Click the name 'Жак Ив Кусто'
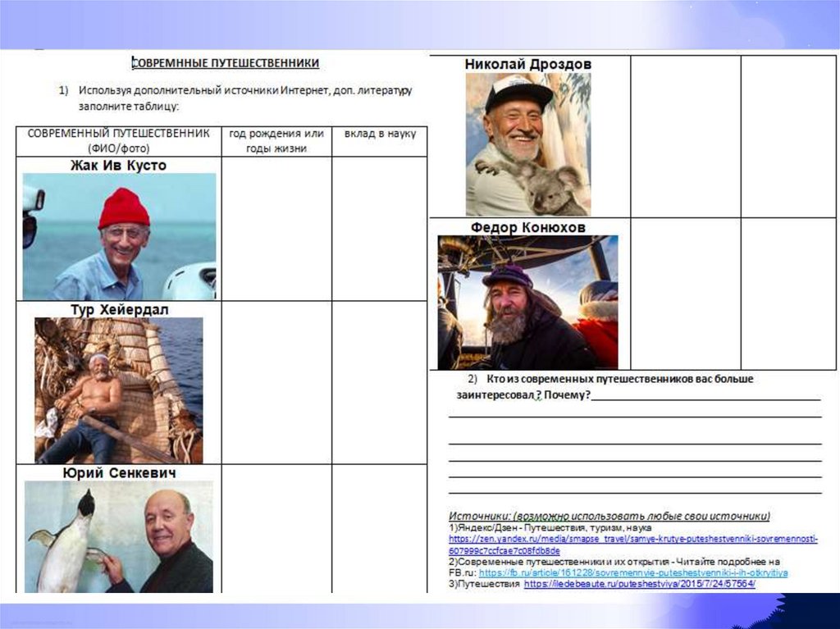This screenshot has height=629, width=840. [118, 166]
